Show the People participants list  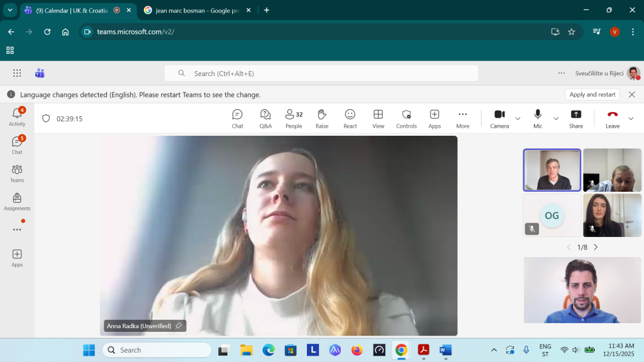point(294,118)
